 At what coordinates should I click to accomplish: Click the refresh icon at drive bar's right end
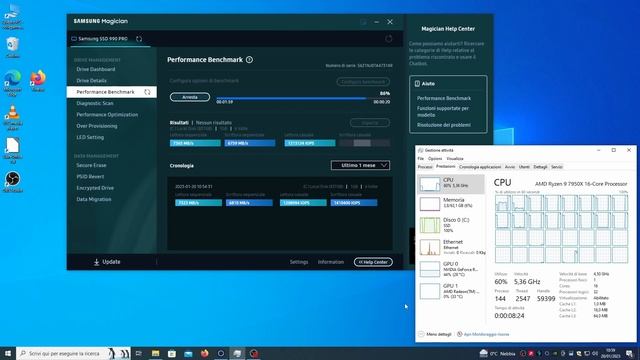click(x=389, y=39)
